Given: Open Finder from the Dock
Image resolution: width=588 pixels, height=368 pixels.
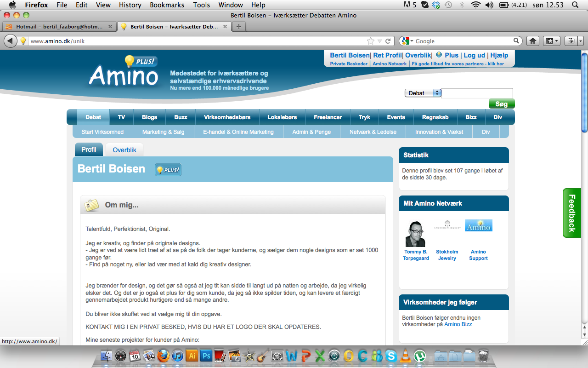Looking at the screenshot, I should click(106, 356).
